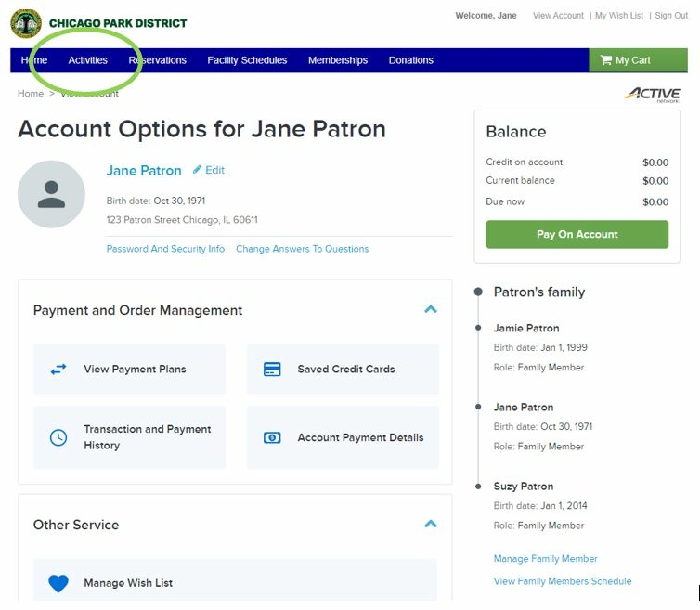Click the money icon for Account Payment Details

click(272, 437)
